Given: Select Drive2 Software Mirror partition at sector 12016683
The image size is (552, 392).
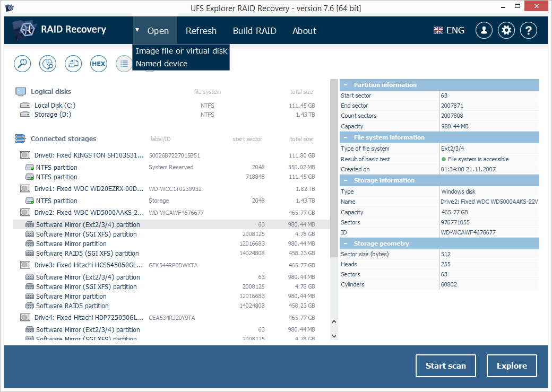Looking at the screenshot, I should (x=171, y=243).
